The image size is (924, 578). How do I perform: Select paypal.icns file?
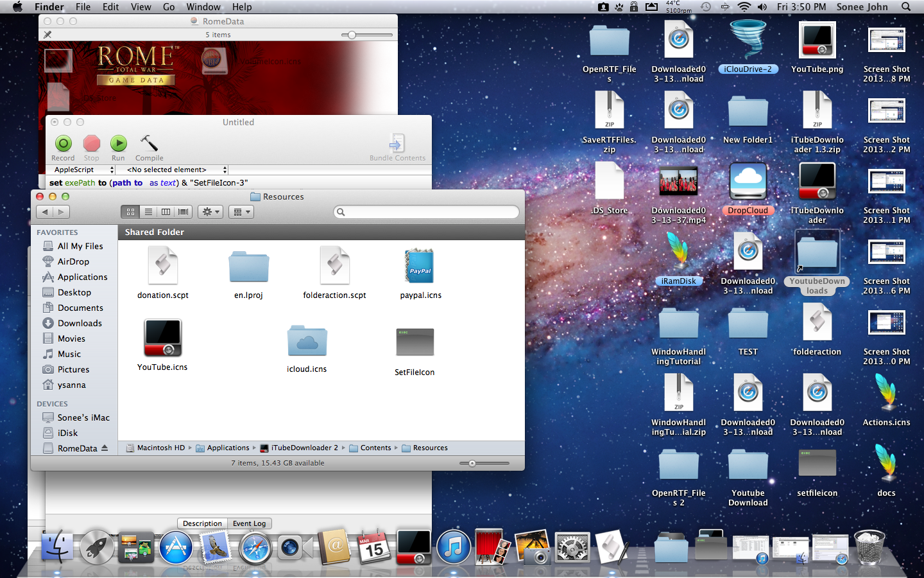[x=421, y=274]
